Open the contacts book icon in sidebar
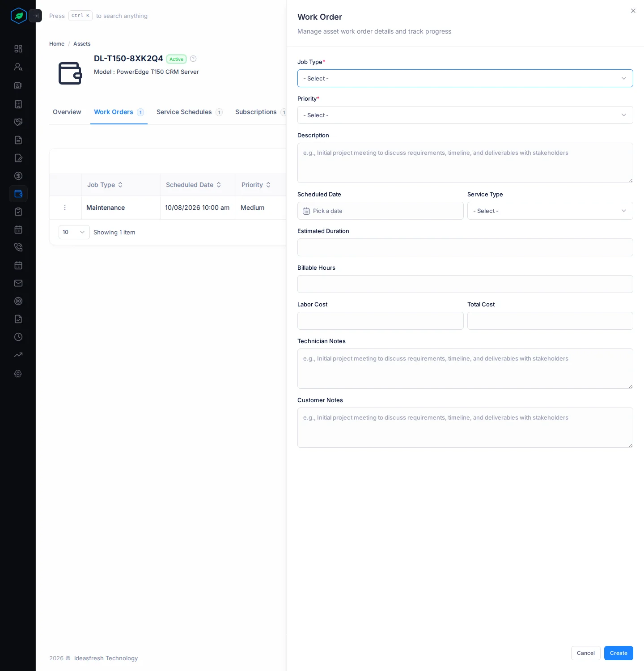 18,85
